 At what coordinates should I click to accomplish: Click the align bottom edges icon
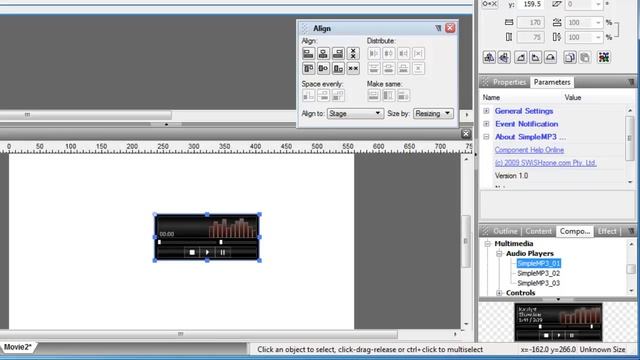(338, 69)
